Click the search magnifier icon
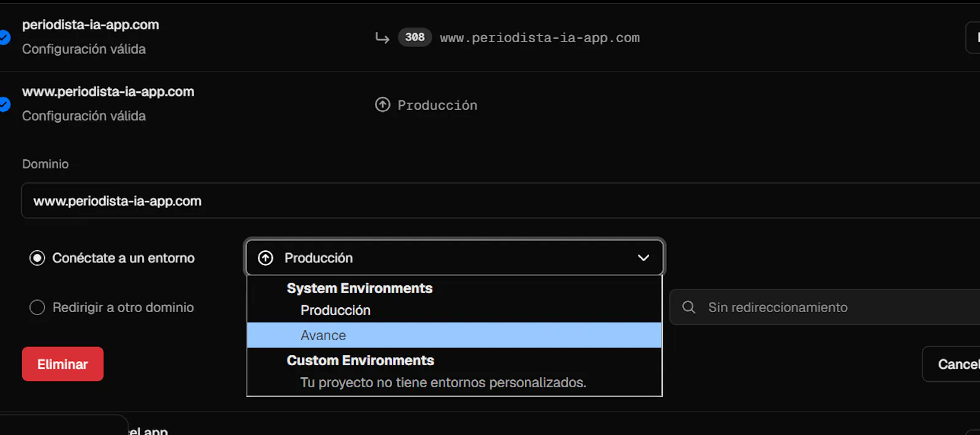Screen dimensions: 980x435 (x=688, y=307)
